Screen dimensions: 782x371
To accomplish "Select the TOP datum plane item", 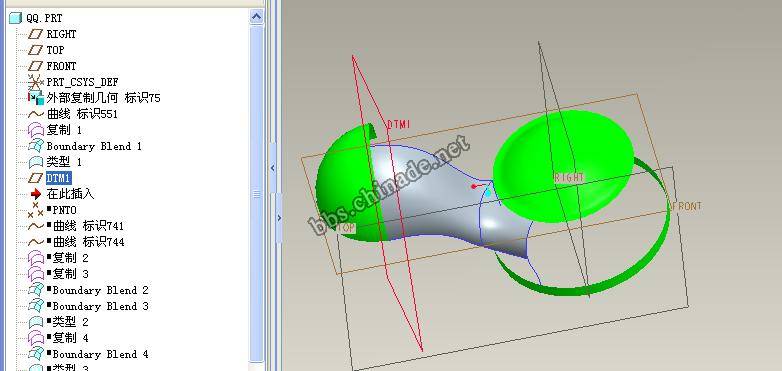I will tap(55, 50).
